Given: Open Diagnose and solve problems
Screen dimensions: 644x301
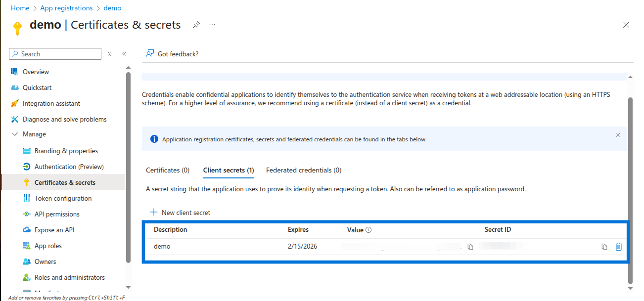Looking at the screenshot, I should [x=64, y=119].
